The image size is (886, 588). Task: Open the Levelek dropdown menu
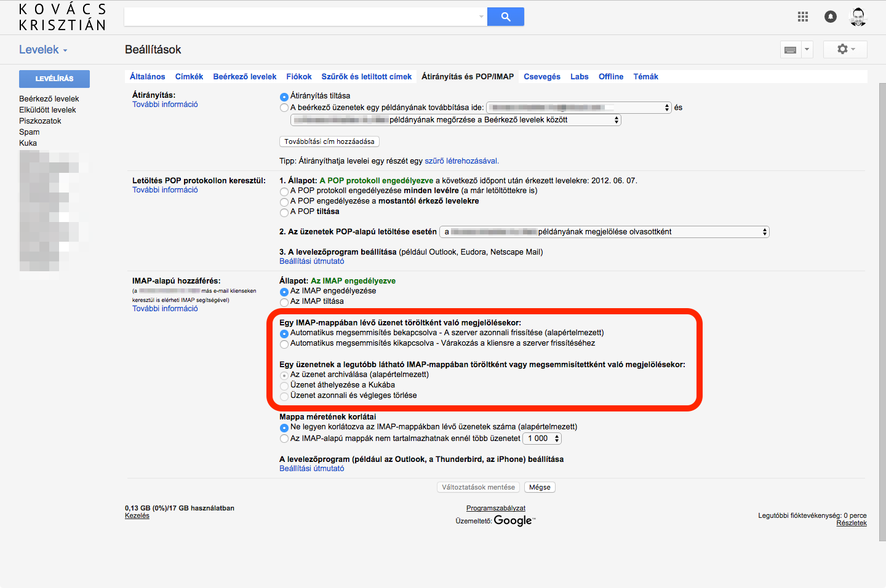43,50
